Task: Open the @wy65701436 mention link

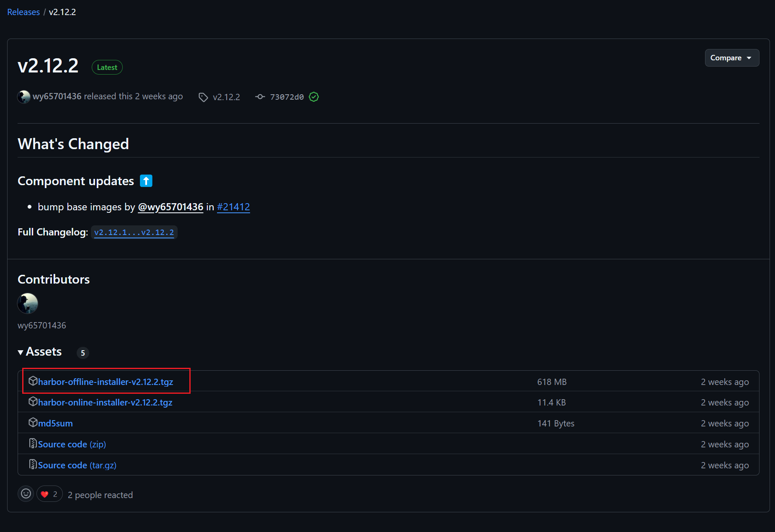Action: [x=170, y=207]
